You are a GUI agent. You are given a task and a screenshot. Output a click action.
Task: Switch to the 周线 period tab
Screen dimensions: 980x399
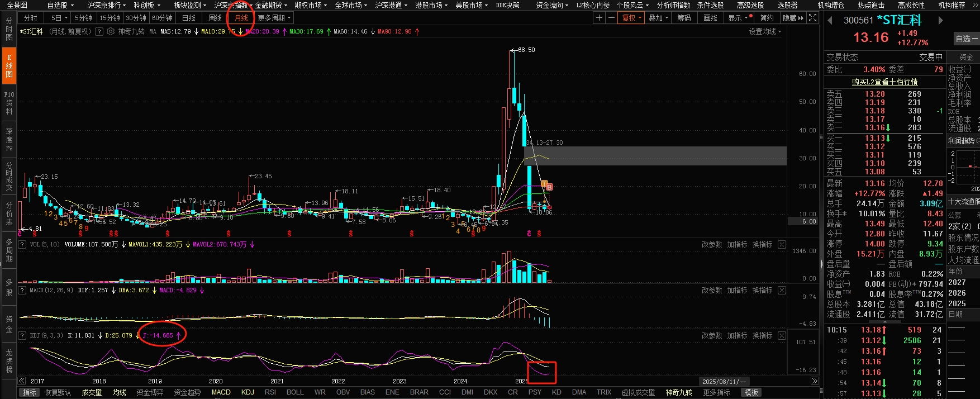215,18
